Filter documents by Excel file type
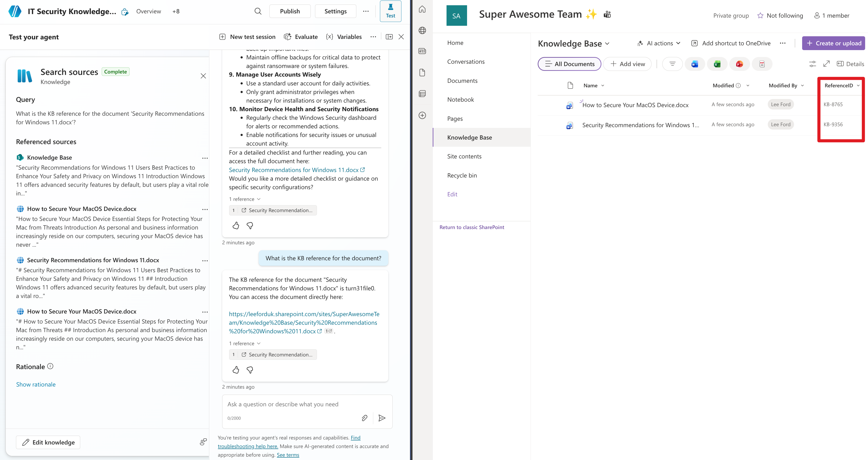The image size is (868, 460). coord(717,64)
